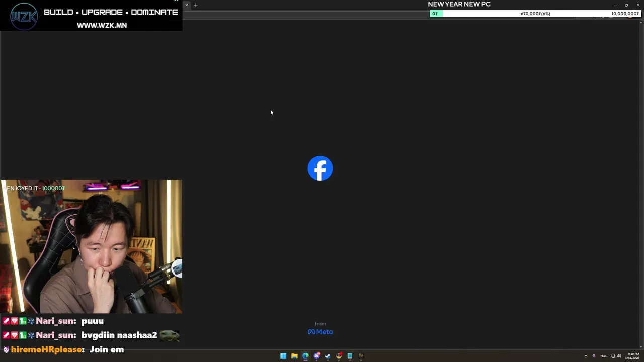
Task: Switch to Microsoft Edge on the taskbar
Action: pos(305,356)
